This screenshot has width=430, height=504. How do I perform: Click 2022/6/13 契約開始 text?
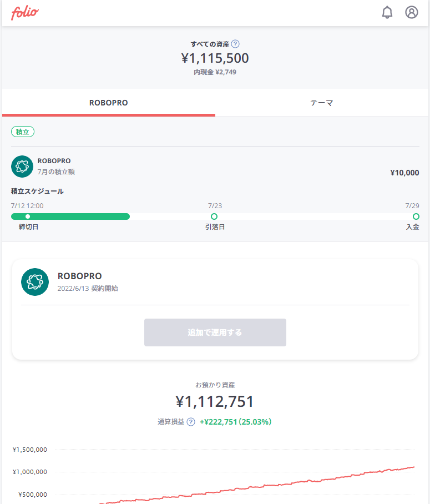click(x=88, y=288)
